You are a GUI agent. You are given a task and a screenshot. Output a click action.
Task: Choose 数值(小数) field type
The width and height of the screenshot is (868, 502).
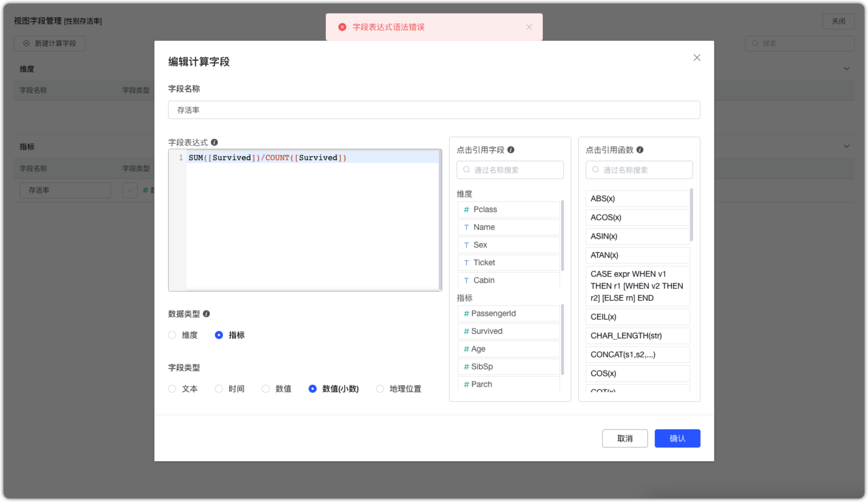(313, 389)
